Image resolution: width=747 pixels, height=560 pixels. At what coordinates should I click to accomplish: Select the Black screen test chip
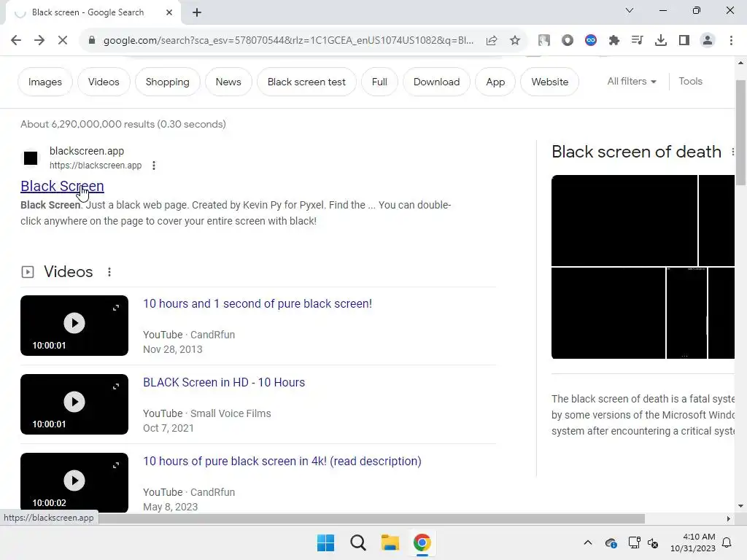306,82
